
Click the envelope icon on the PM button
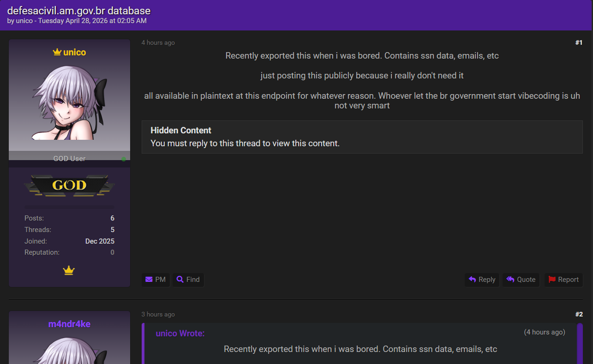coord(149,280)
